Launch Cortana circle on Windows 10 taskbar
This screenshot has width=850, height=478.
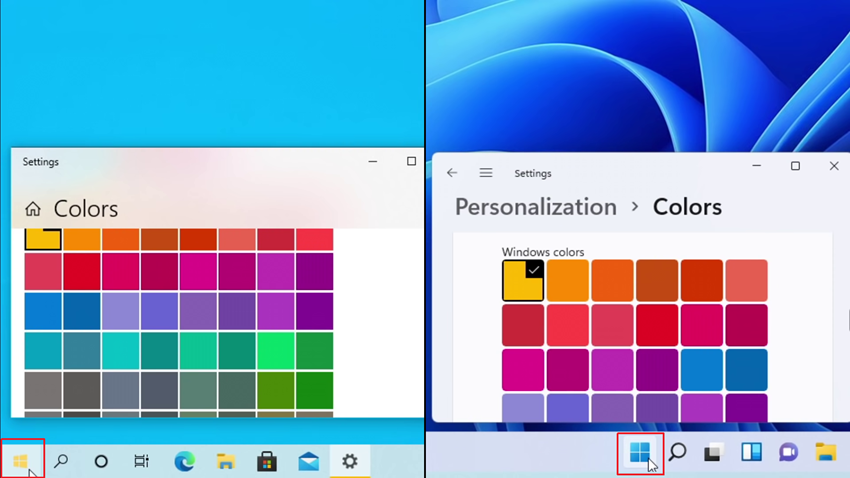(101, 461)
